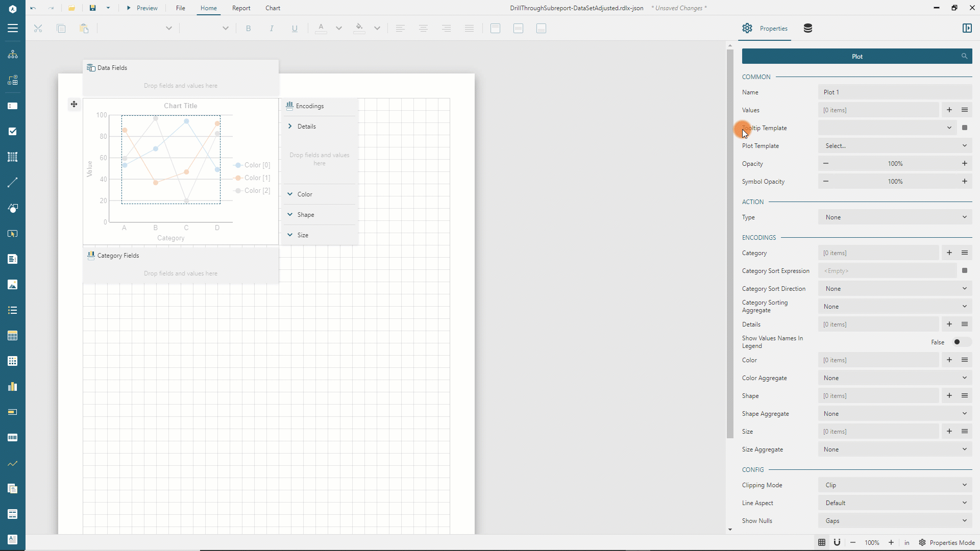The width and height of the screenshot is (980, 551).
Task: Toggle the properties panel layout icon
Action: pos(967,29)
